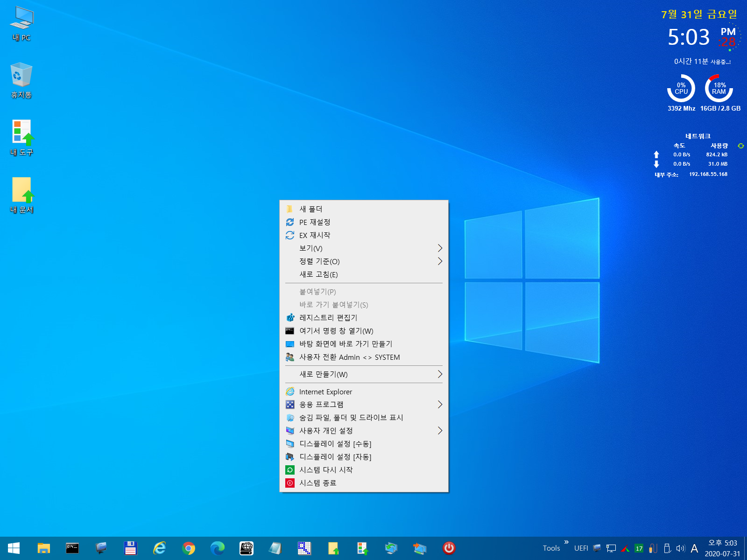This screenshot has width=747, height=560.
Task: Open the notepad taskbar icon
Action: tap(275, 548)
